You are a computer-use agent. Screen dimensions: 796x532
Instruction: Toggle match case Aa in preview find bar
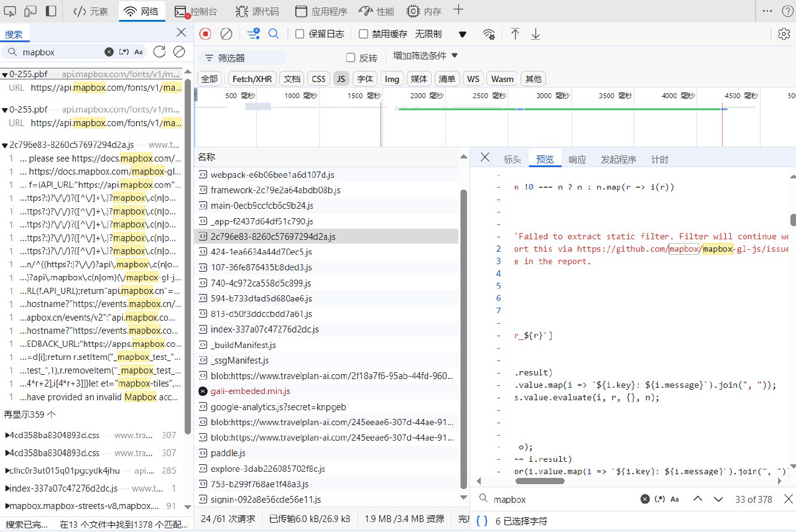click(x=675, y=499)
